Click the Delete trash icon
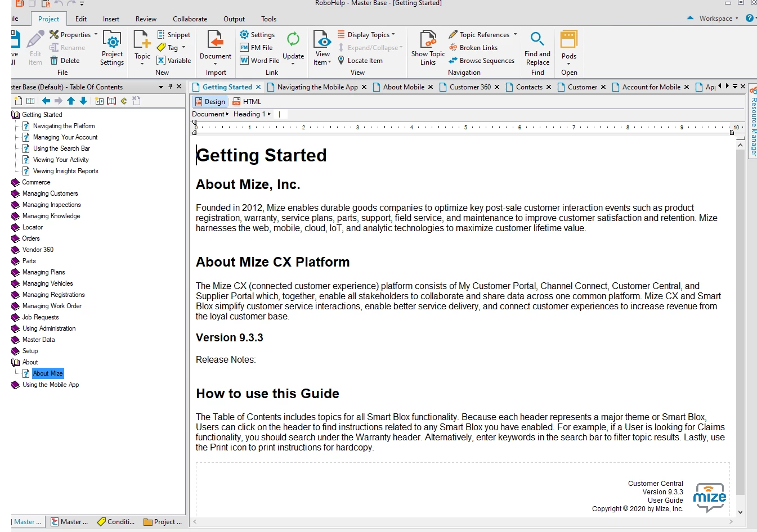This screenshot has height=532, width=757. coord(54,61)
